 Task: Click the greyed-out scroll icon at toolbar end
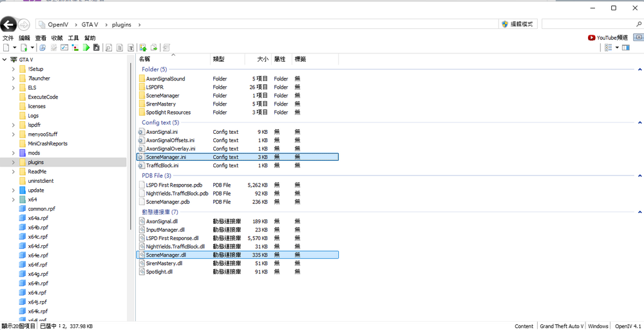pos(166,48)
